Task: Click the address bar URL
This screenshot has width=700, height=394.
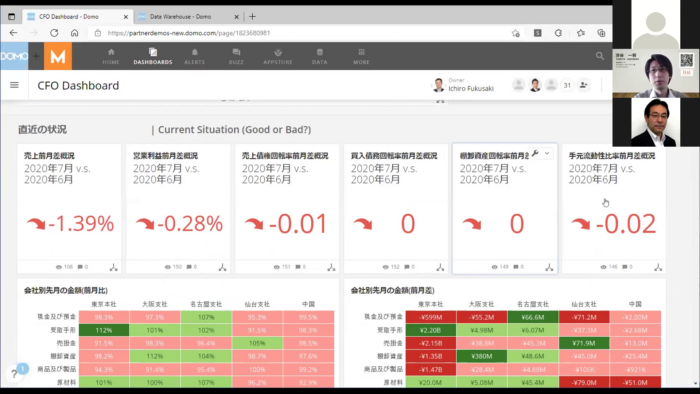Action: pyautogui.click(x=188, y=33)
